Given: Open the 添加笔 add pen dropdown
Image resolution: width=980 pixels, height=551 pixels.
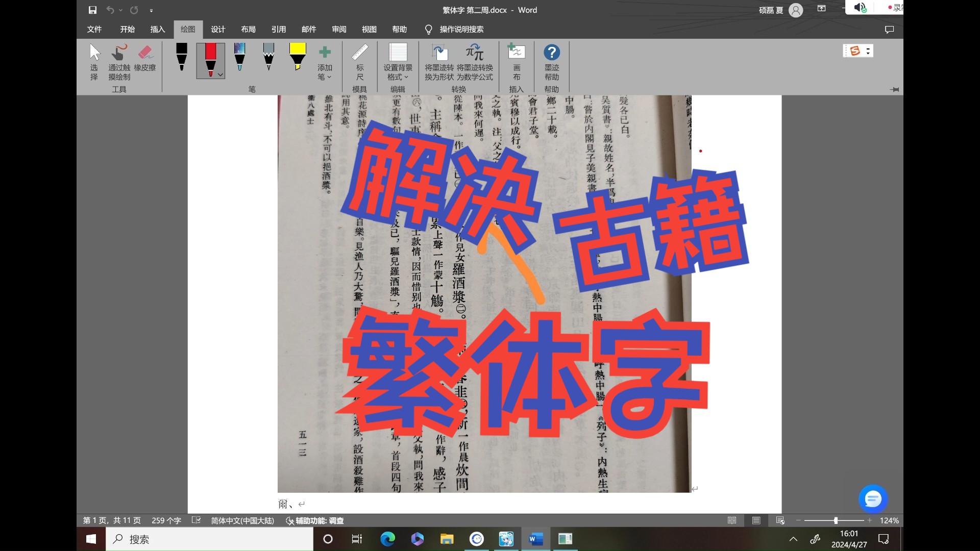Looking at the screenshot, I should 325,63.
